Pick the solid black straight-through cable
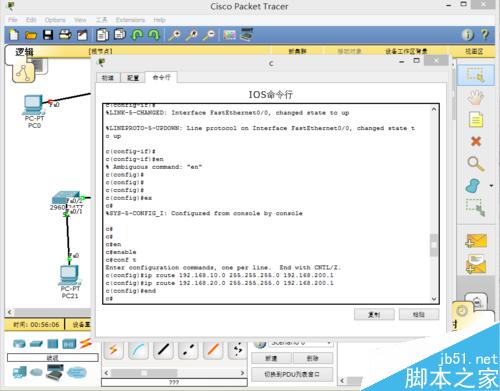Image resolution: width=500 pixels, height=391 pixels. click(163, 350)
